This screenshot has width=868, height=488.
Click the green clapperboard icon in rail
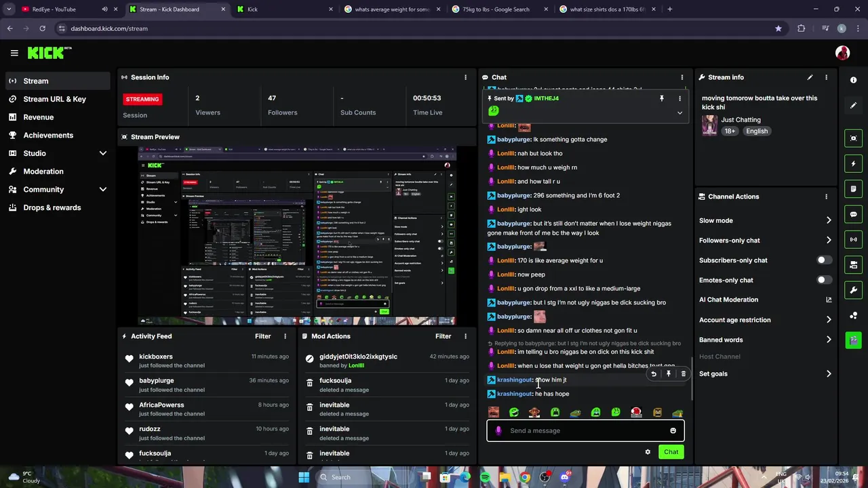click(x=853, y=340)
